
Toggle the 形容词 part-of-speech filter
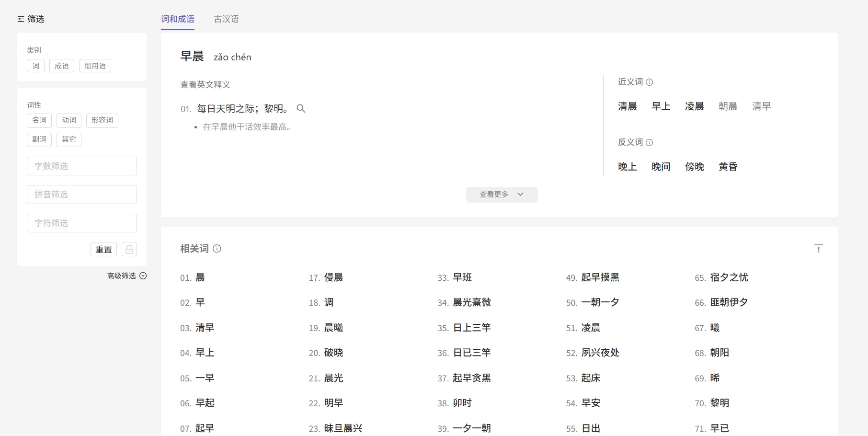(102, 120)
